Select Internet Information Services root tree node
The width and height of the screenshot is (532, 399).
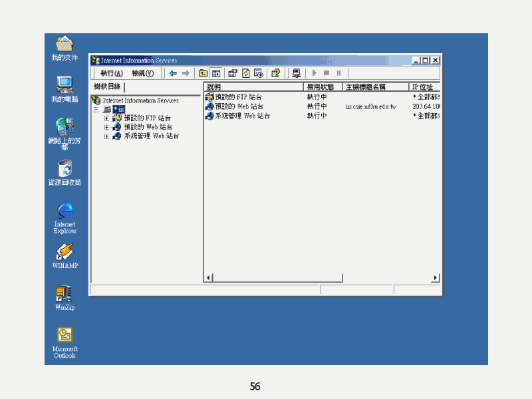(140, 100)
